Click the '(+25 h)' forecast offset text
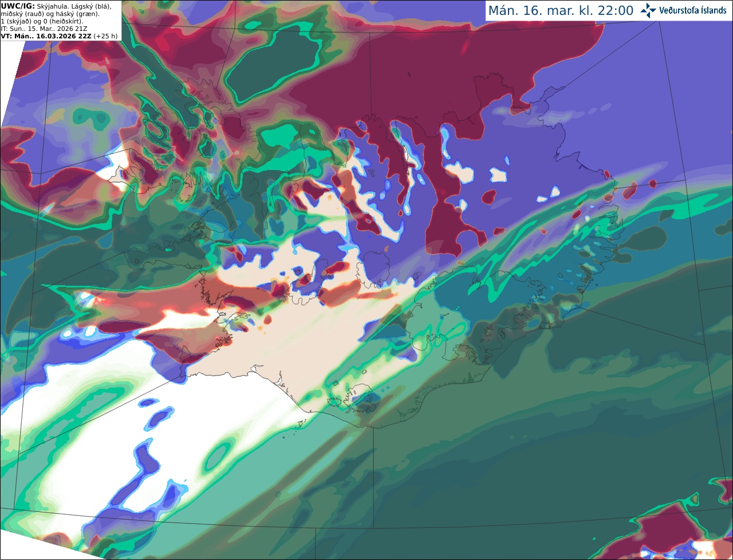 point(105,36)
